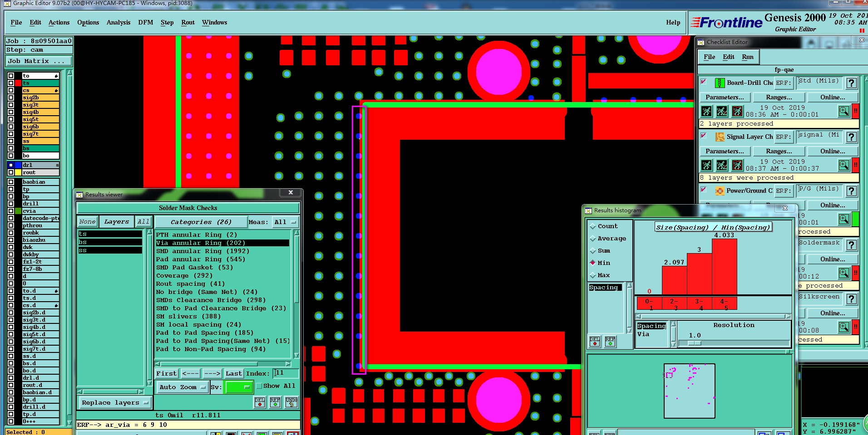
Task: Open results magnifier for Silkscreen check
Action: [844, 327]
